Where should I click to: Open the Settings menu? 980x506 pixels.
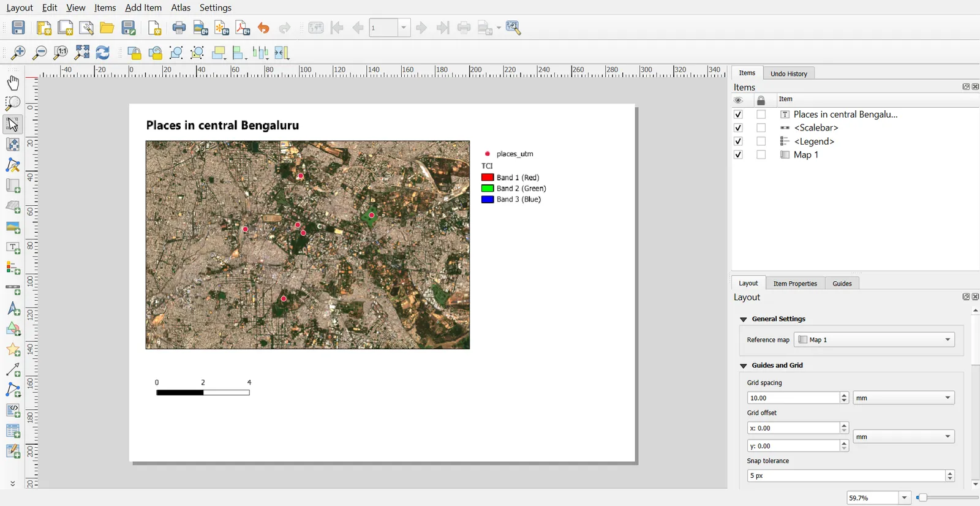coord(216,7)
